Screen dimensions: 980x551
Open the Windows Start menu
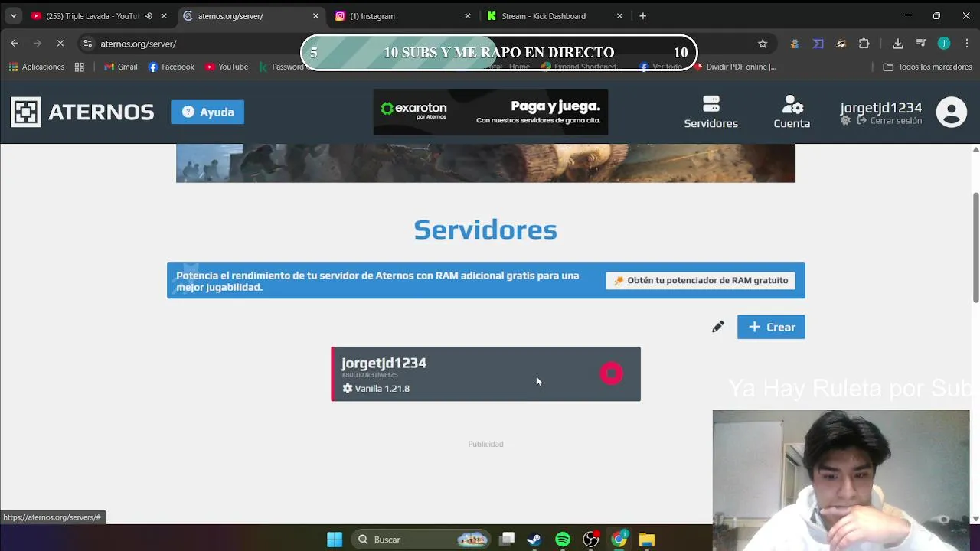click(335, 540)
